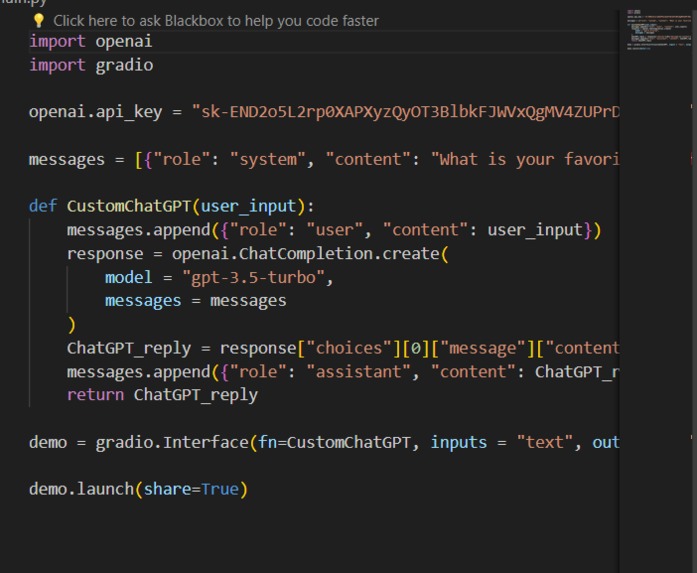The height and width of the screenshot is (573, 697).
Task: Click the "text" string in demo line
Action: tap(545, 442)
